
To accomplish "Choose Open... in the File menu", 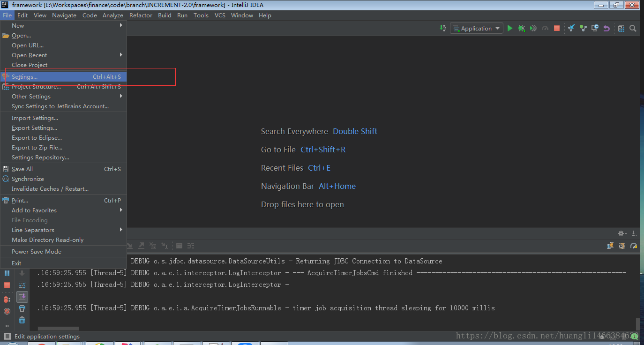I will [x=63, y=35].
